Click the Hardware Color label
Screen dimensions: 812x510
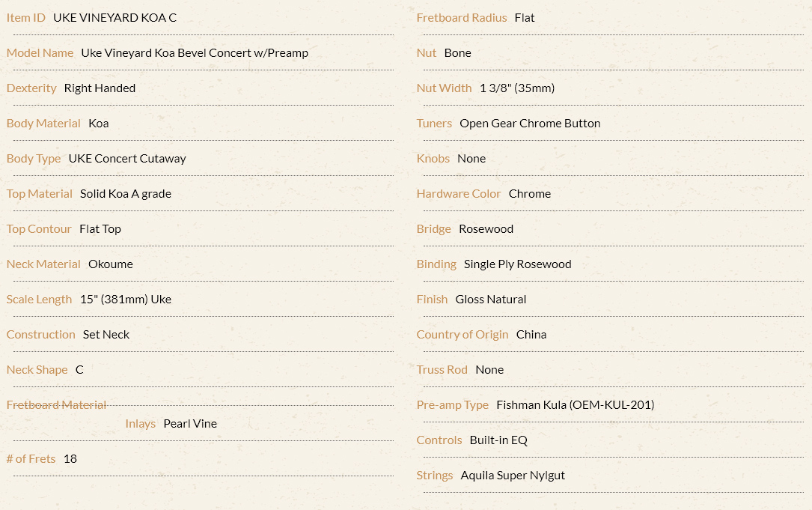click(458, 194)
